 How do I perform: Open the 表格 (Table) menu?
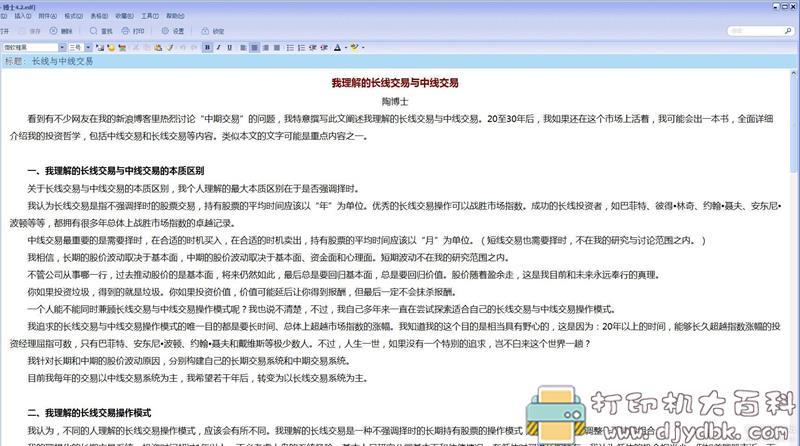coord(99,16)
